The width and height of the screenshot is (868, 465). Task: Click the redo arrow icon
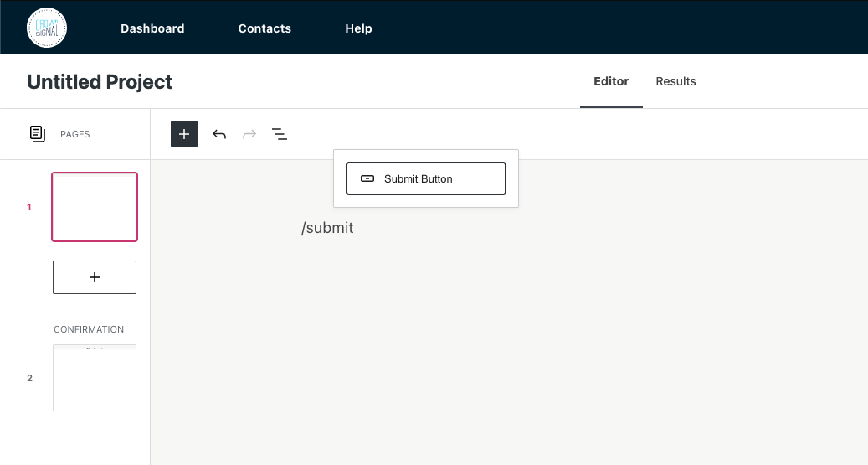coord(249,134)
